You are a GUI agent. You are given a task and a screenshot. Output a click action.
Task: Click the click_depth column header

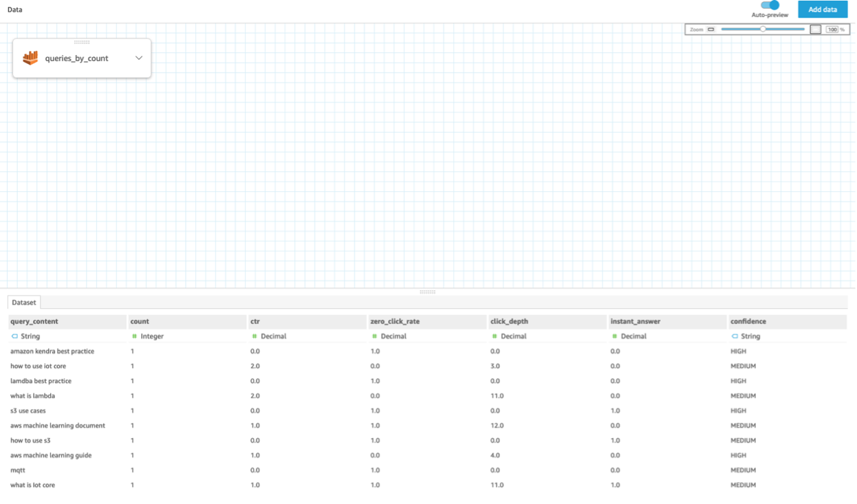[547, 321]
